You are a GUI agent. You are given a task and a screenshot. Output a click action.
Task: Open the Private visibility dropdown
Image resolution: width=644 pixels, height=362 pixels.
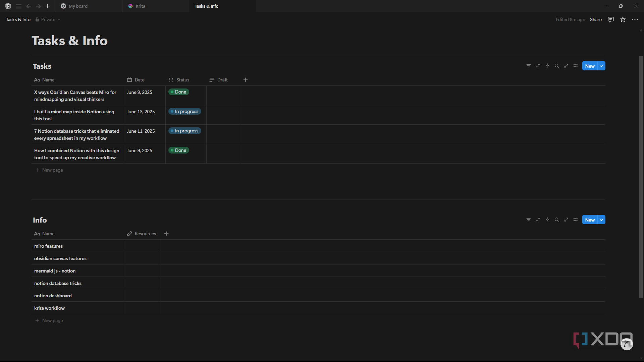(48, 19)
